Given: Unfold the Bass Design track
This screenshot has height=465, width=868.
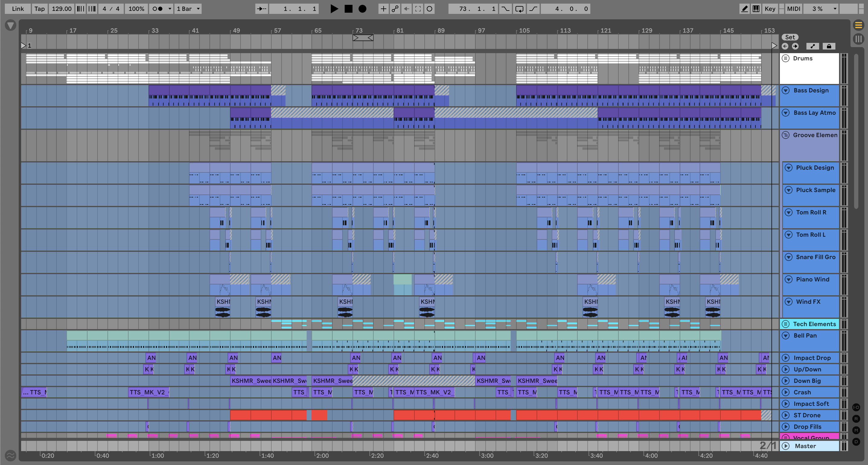Looking at the screenshot, I should point(786,90).
